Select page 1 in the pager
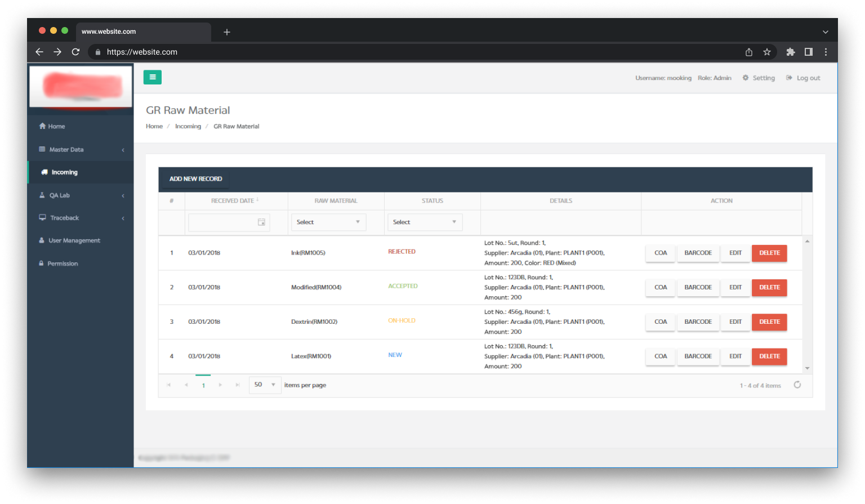Viewport: 865px width, 504px height. 203,385
